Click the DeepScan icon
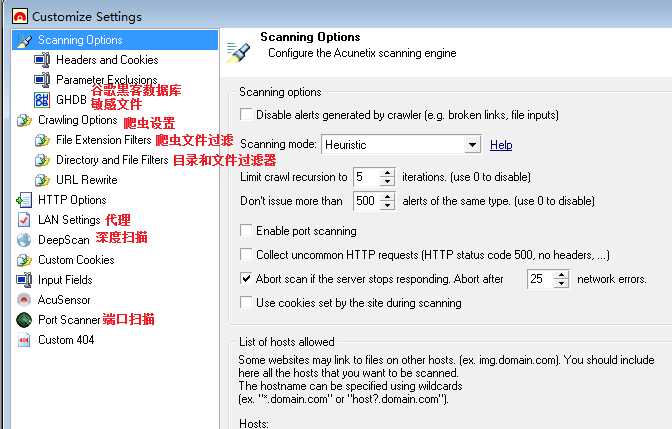 point(24,240)
